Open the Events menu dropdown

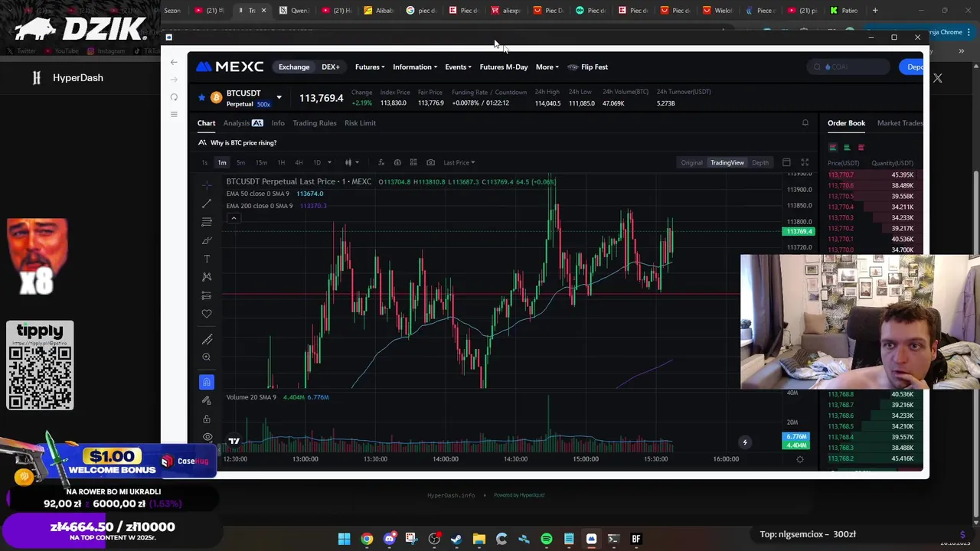tap(458, 67)
